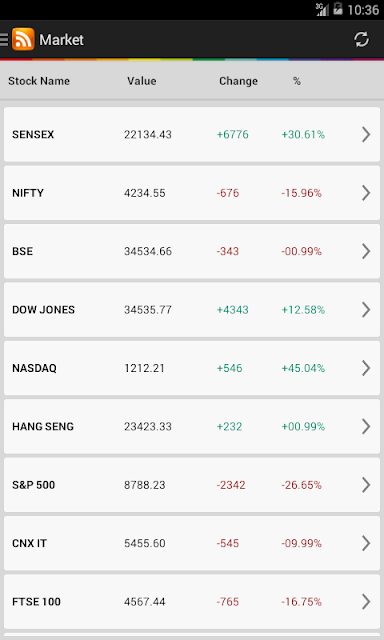Open the hamburger navigation menu
Image resolution: width=384 pixels, height=640 pixels.
pos(4,40)
